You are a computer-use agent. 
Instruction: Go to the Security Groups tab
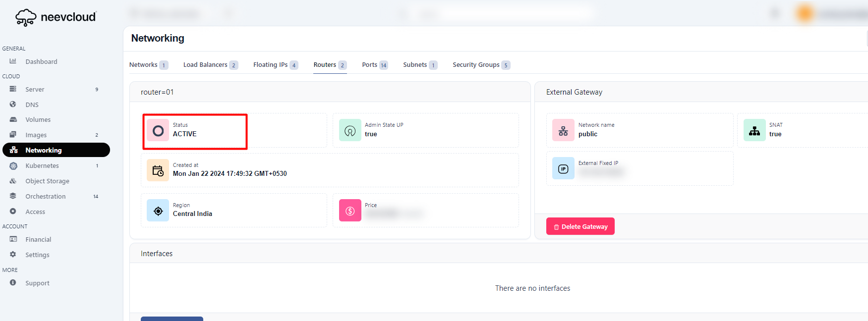pyautogui.click(x=476, y=65)
